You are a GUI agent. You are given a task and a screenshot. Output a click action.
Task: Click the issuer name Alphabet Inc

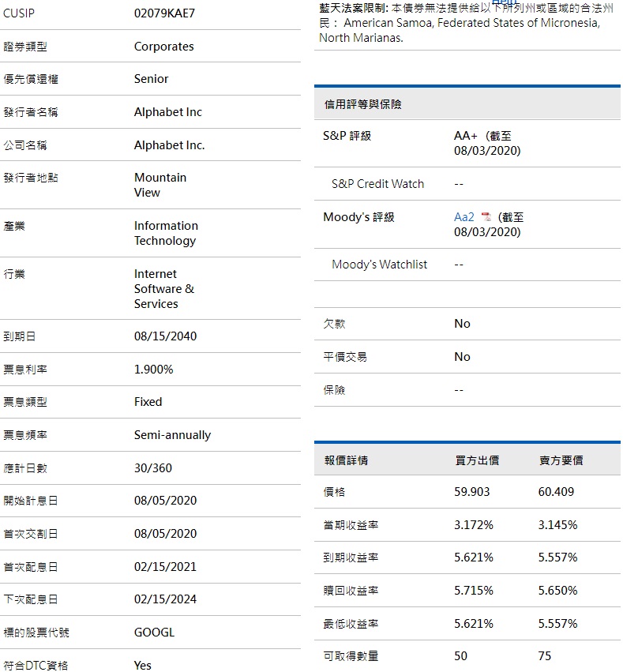click(168, 112)
